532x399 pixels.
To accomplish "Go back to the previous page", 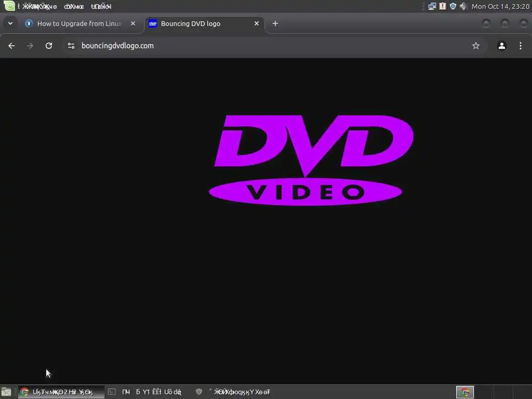I will [x=11, y=46].
